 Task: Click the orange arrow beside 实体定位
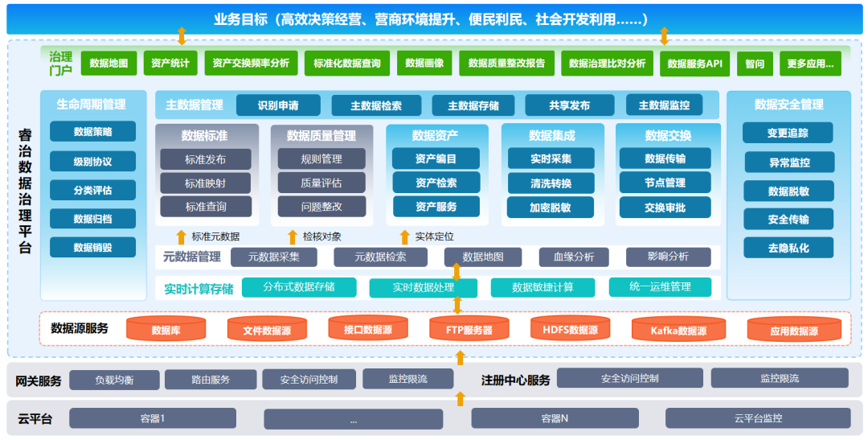[x=404, y=236]
